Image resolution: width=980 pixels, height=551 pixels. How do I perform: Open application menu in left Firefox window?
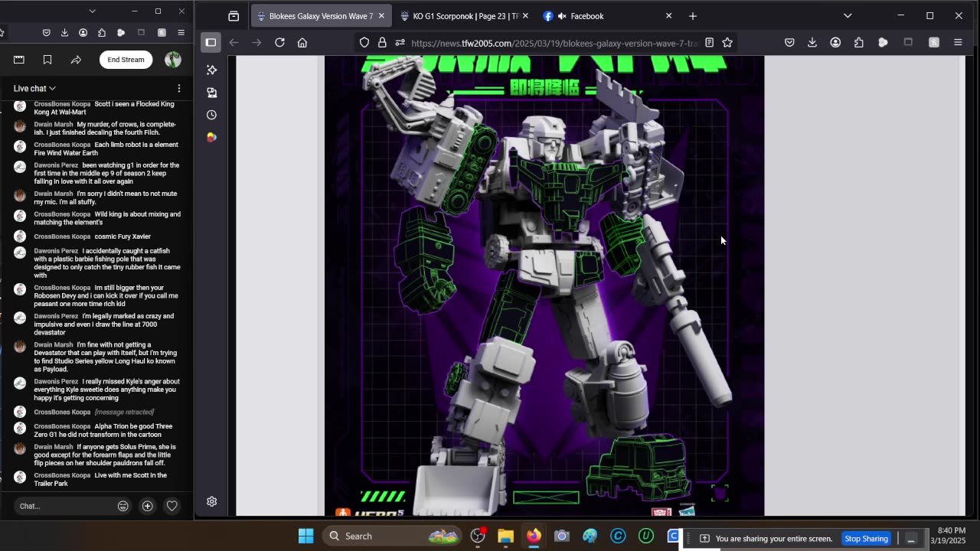tap(181, 33)
